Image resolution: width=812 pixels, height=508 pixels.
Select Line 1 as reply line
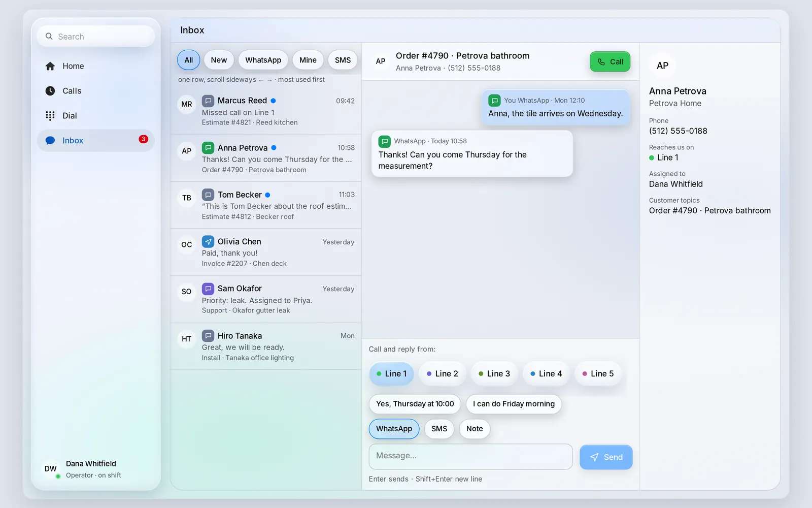click(x=391, y=374)
